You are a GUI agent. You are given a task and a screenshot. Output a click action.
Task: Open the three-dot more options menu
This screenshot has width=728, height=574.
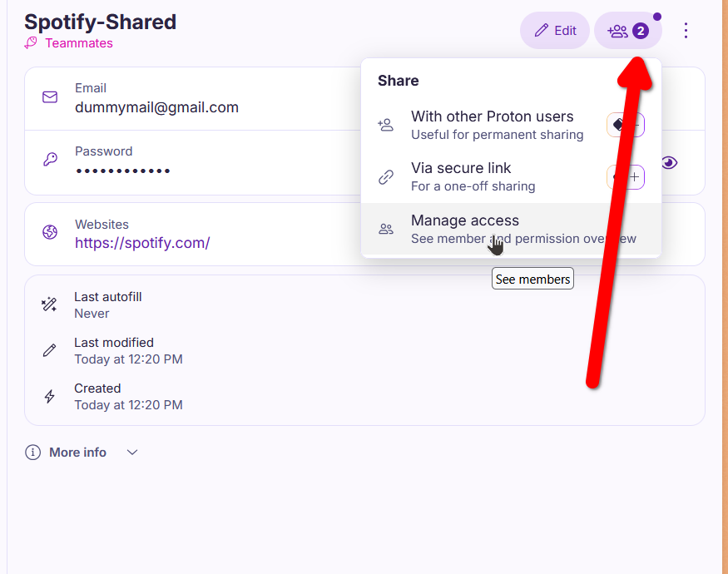(x=686, y=31)
